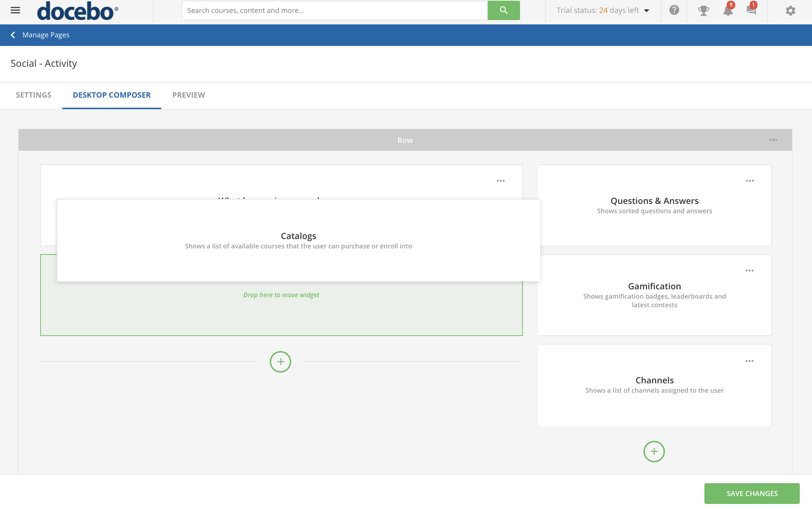The image size is (812, 509).
Task: Open Gamification widget options menu
Action: coord(749,271)
